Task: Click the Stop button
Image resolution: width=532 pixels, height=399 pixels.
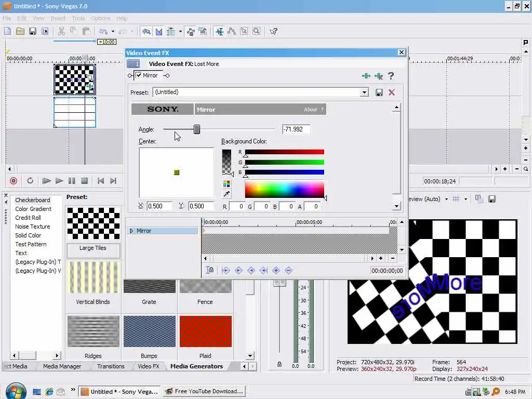Action: pos(85,181)
